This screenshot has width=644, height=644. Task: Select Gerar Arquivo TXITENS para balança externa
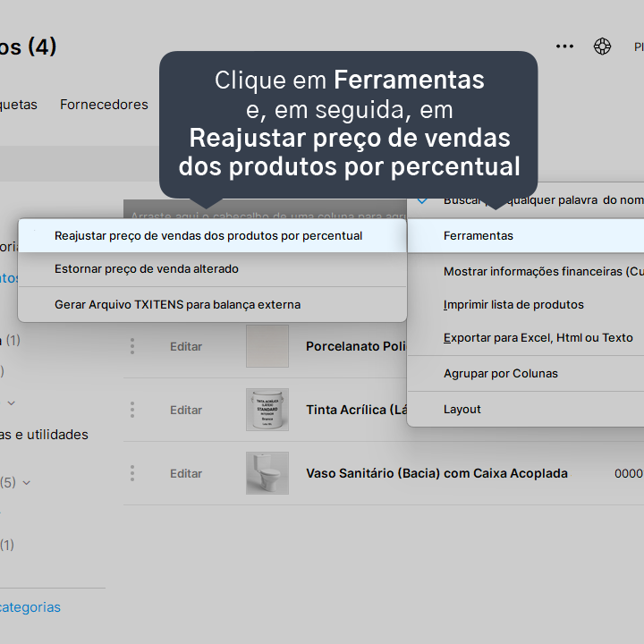click(x=212, y=304)
